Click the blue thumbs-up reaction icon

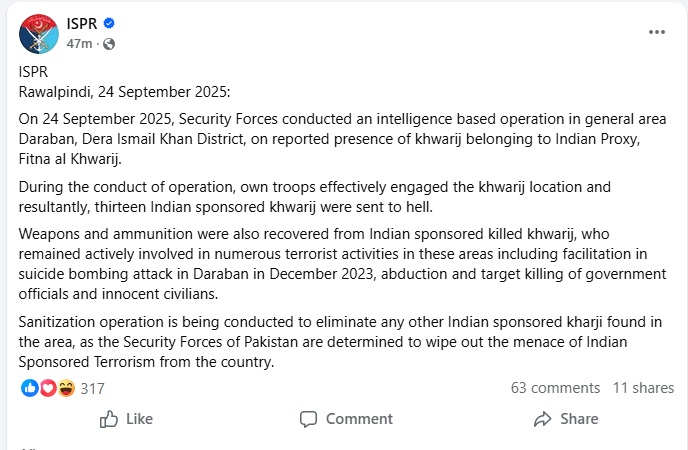tap(30, 388)
